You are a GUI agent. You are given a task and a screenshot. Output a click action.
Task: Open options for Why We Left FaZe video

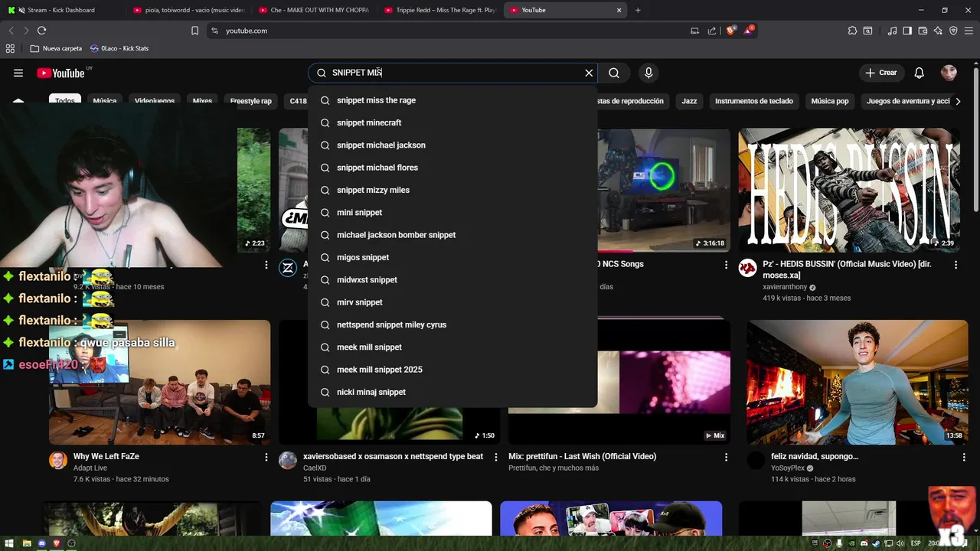(x=266, y=457)
